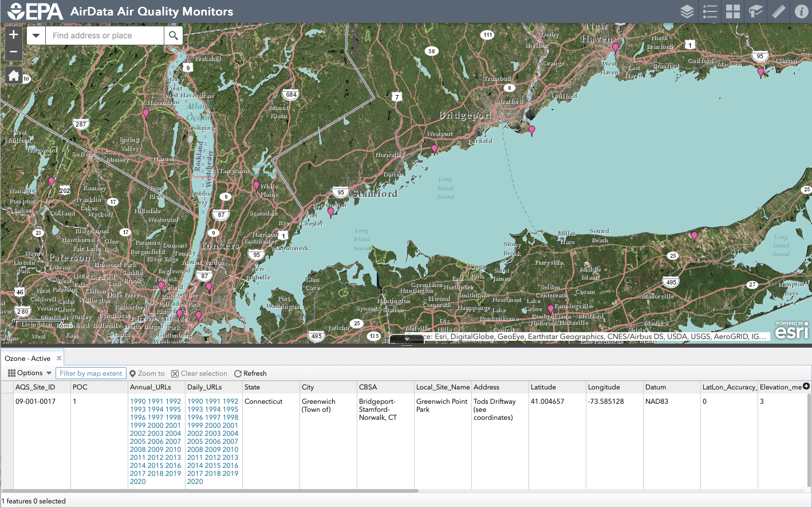Activate the Measure tool
Viewport: 812px width, 508px height.
point(778,11)
